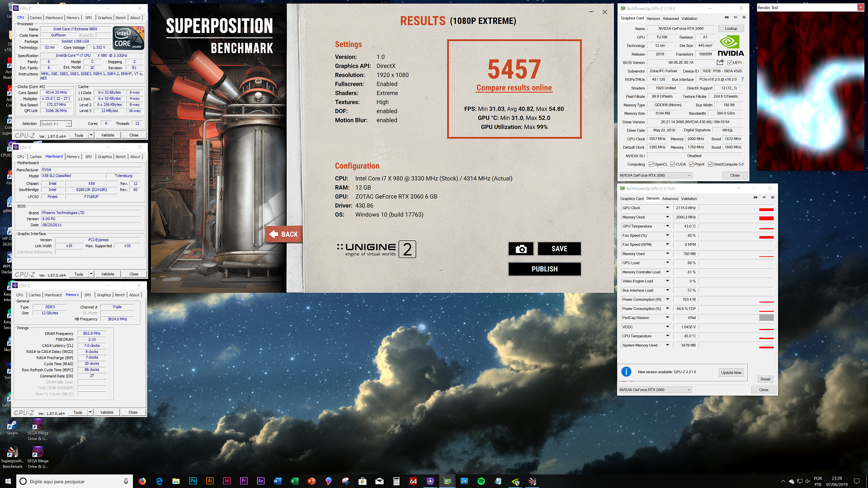868x488 pixels.
Task: Launch After Effects from the taskbar
Action: [261, 481]
